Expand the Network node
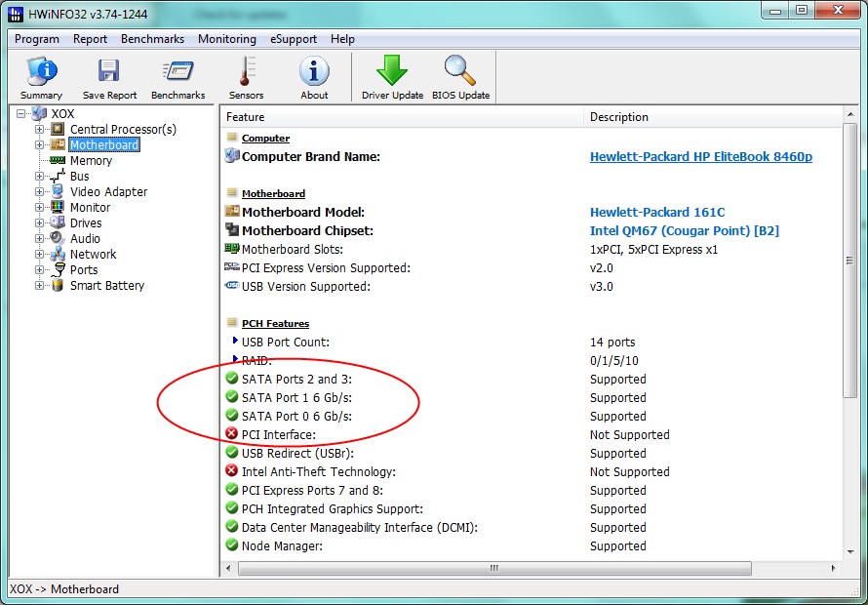Screen dimensions: 868x605 (39, 255)
